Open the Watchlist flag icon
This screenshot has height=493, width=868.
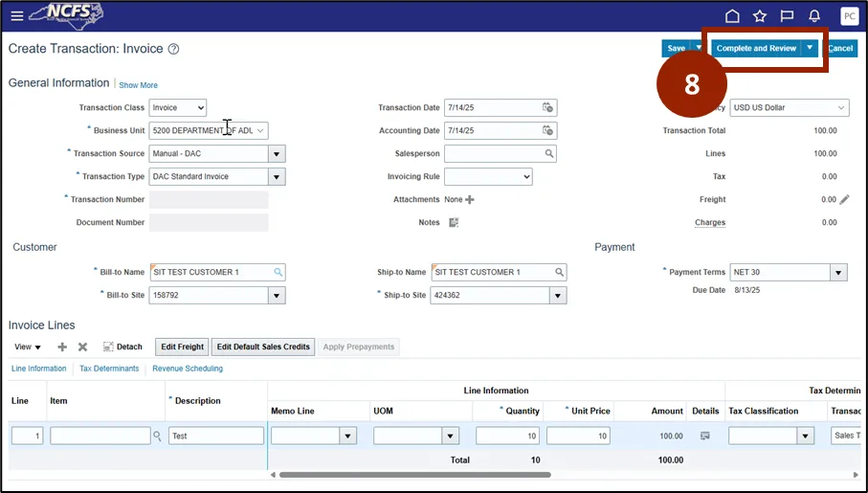point(787,16)
